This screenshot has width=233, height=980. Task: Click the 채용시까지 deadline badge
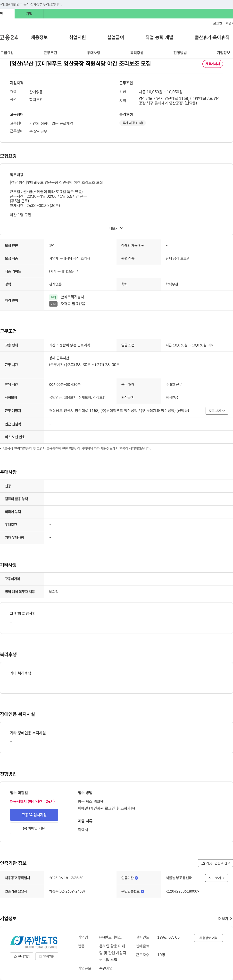point(212,64)
